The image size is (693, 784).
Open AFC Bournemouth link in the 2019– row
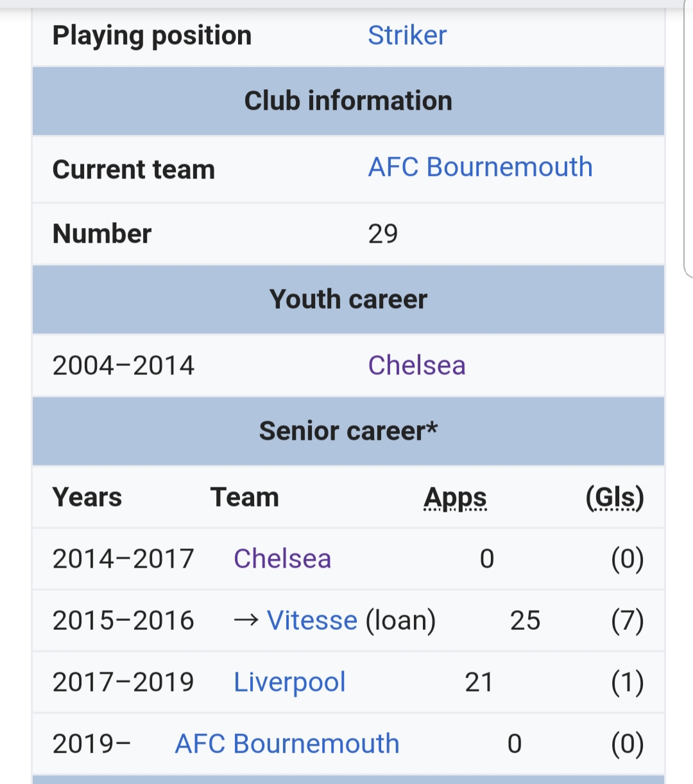(x=287, y=744)
